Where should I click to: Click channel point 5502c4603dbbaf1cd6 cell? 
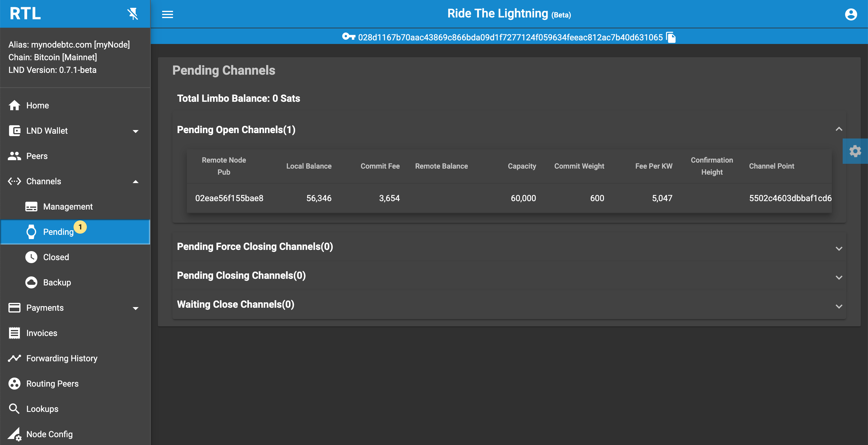tap(790, 198)
